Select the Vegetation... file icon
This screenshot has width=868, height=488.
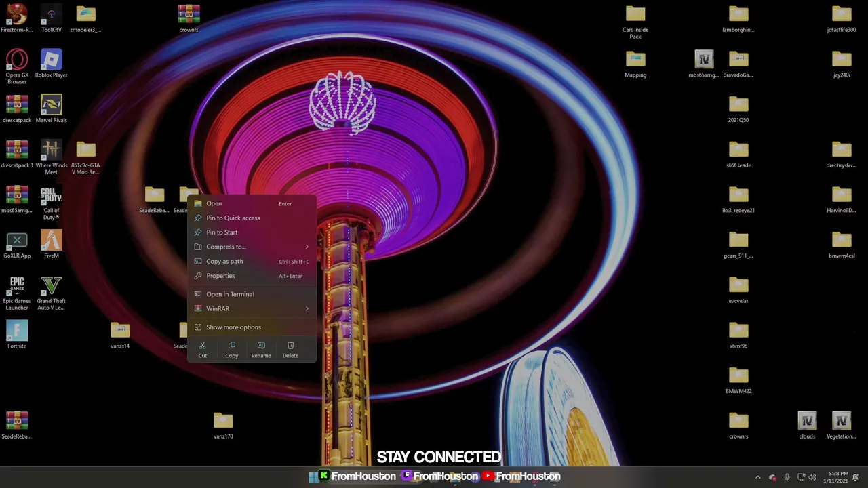tap(842, 425)
